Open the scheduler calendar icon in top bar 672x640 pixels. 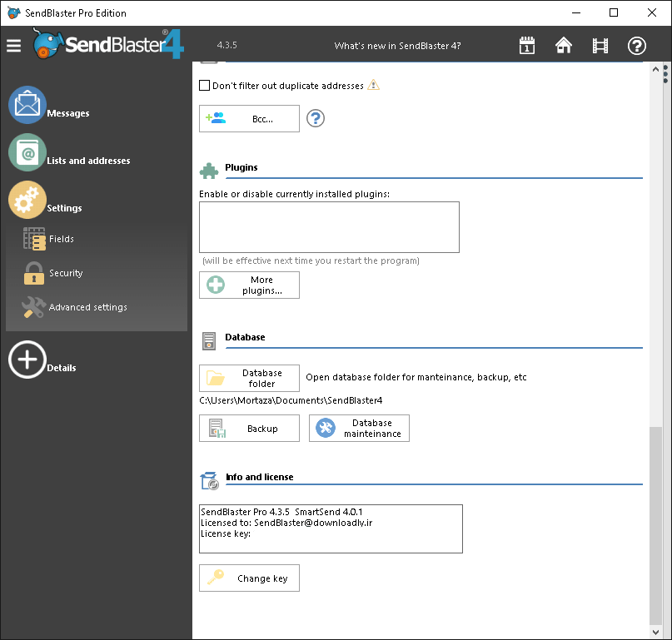[527, 47]
